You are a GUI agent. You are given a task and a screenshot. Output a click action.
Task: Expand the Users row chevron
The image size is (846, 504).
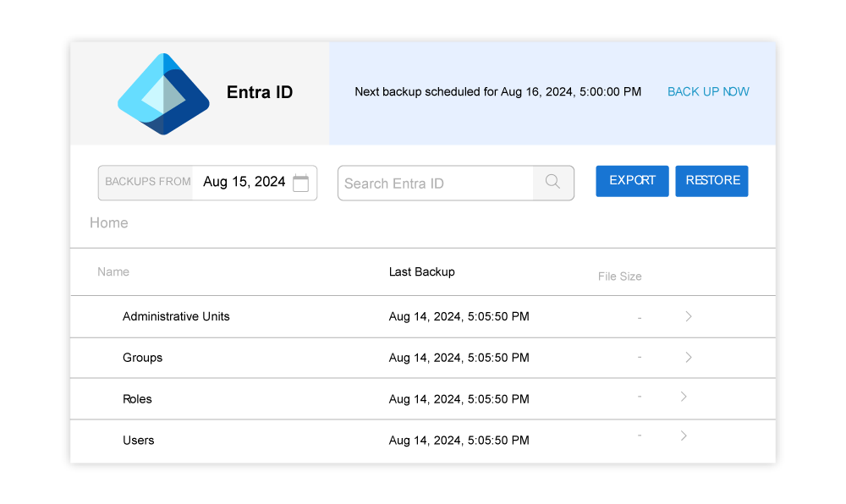tap(684, 436)
